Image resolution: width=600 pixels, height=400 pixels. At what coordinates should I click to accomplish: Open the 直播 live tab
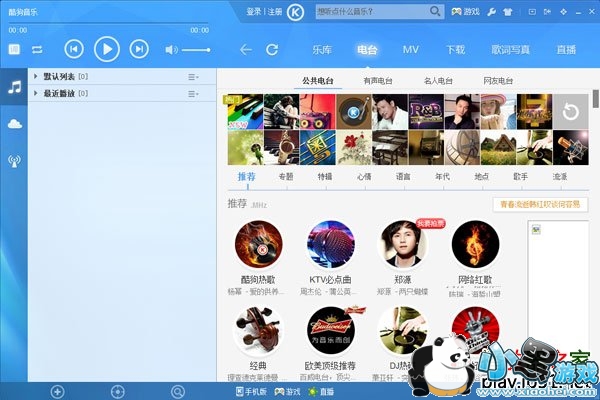(566, 50)
